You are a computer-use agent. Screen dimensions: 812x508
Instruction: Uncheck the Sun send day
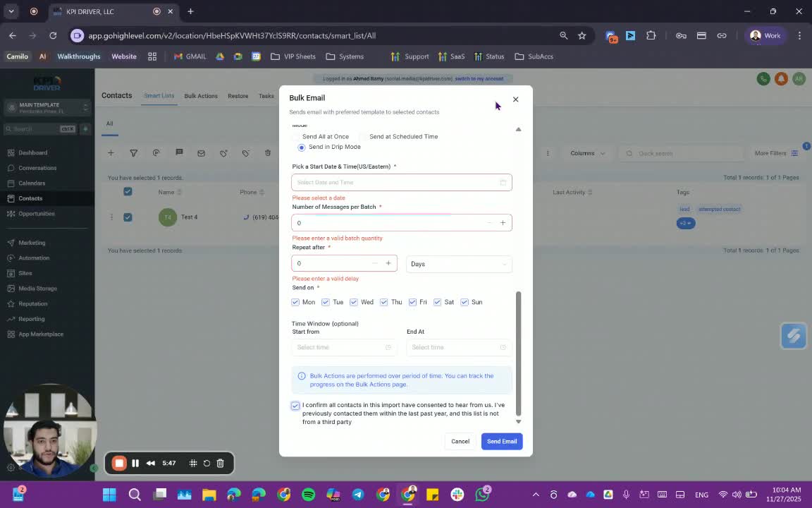click(x=465, y=302)
